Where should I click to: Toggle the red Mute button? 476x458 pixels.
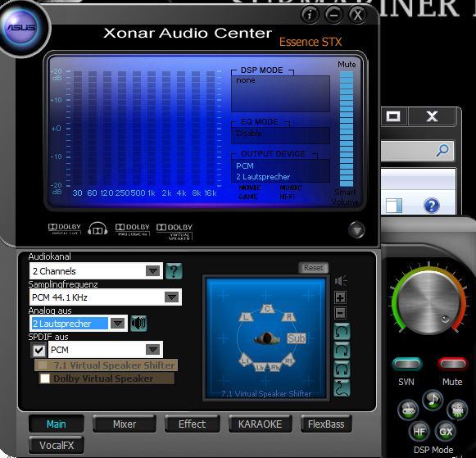(452, 364)
